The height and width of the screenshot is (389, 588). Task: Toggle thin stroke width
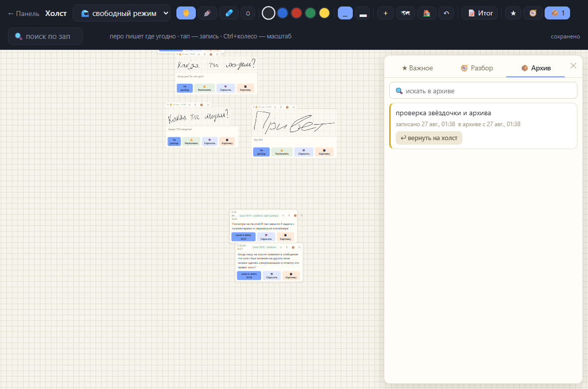345,13
